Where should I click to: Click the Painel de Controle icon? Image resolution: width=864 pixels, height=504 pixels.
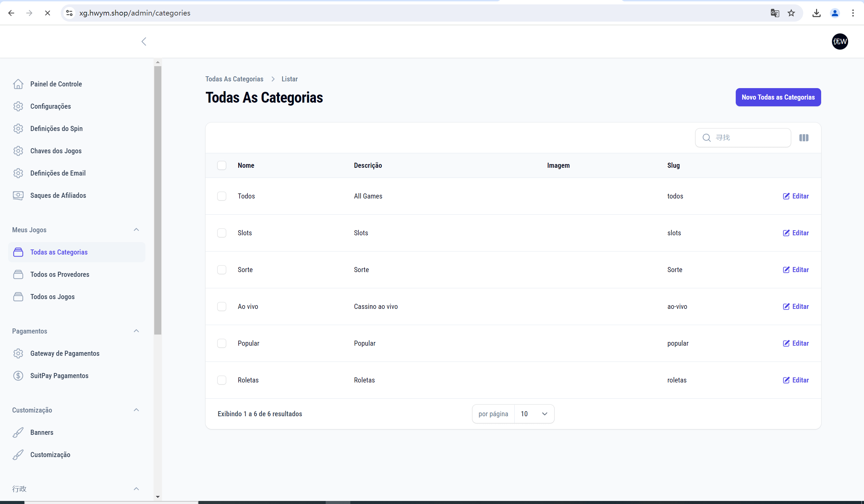click(x=18, y=83)
